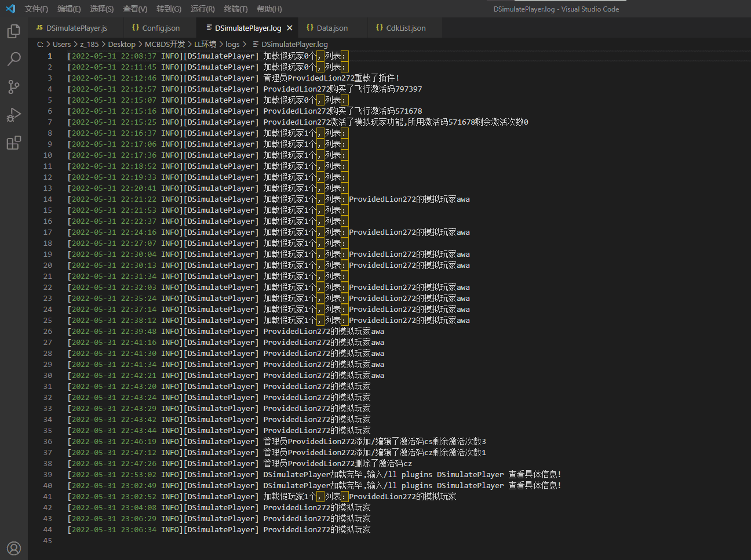Click the z_185 breadcrumb segment
Screen dimensions: 751x560
pos(89,44)
